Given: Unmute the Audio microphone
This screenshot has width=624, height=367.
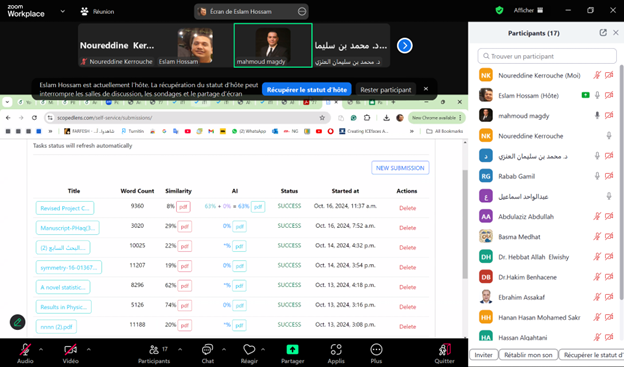Looking at the screenshot, I should click(25, 350).
